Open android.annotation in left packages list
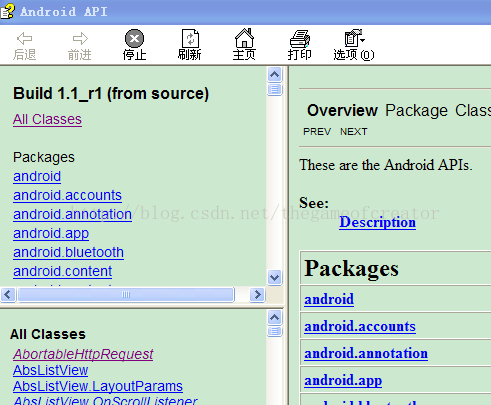This screenshot has width=491, height=405. [72, 214]
